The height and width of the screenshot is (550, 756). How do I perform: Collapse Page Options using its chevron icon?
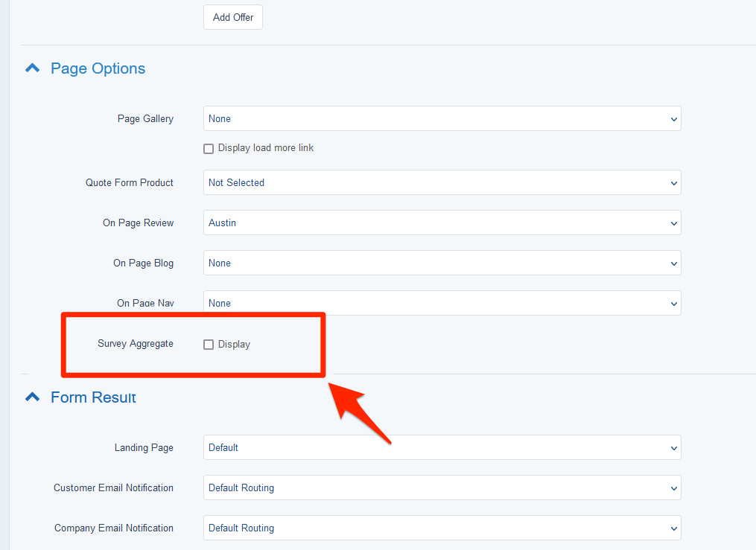(x=32, y=68)
